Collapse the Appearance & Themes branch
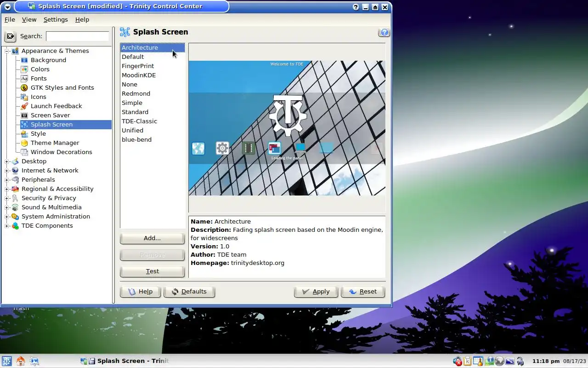 coord(7,51)
